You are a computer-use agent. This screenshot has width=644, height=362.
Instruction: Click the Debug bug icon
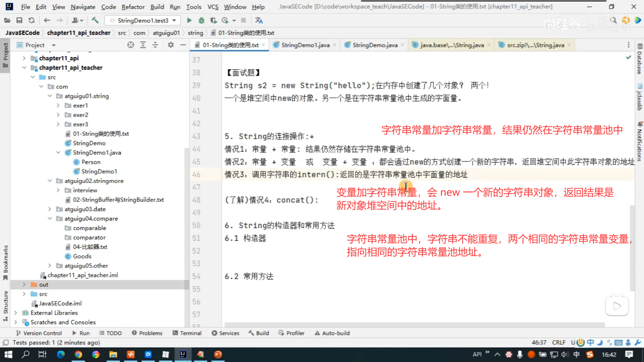tap(201, 20)
